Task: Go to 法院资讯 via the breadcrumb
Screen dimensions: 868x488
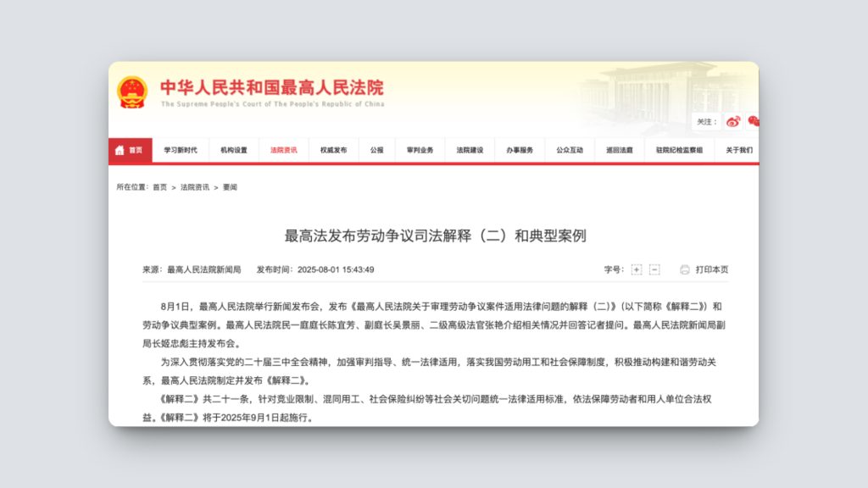Action: (x=194, y=187)
